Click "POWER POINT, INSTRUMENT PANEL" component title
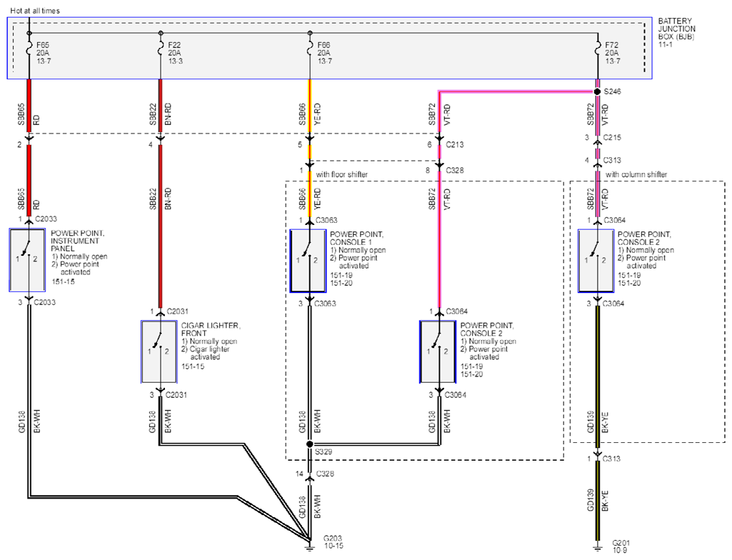 coord(78,241)
